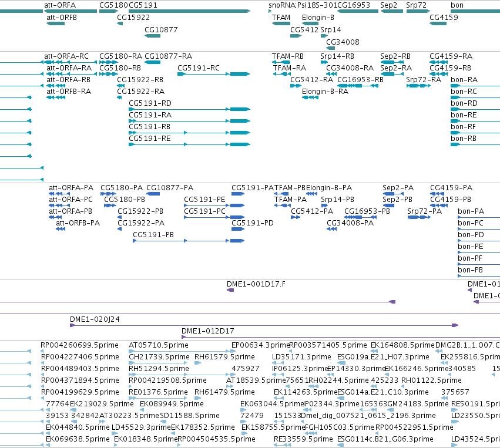Click the CG10877 gene label
The image size is (500, 448).
[161, 29]
